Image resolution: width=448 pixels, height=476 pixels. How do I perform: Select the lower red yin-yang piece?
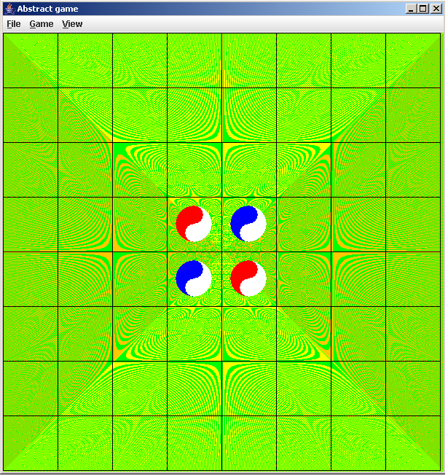[x=248, y=278]
